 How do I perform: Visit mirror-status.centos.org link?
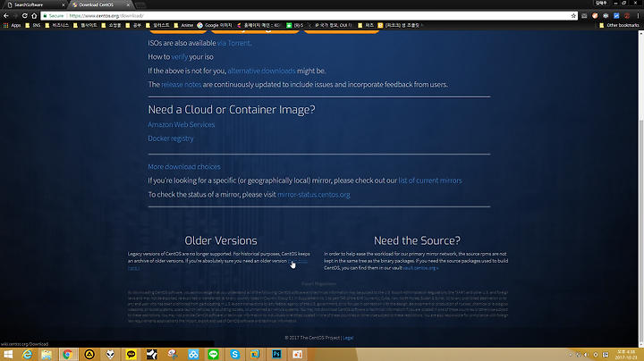click(313, 194)
